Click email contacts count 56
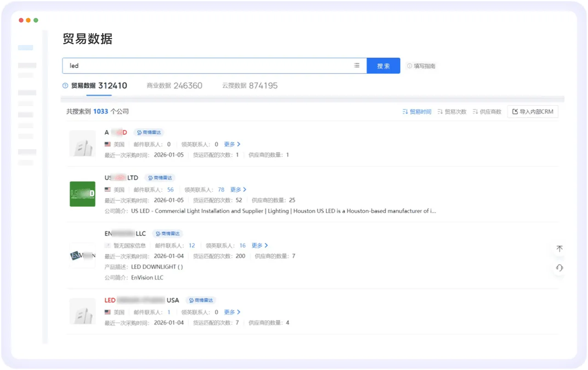 coord(170,189)
